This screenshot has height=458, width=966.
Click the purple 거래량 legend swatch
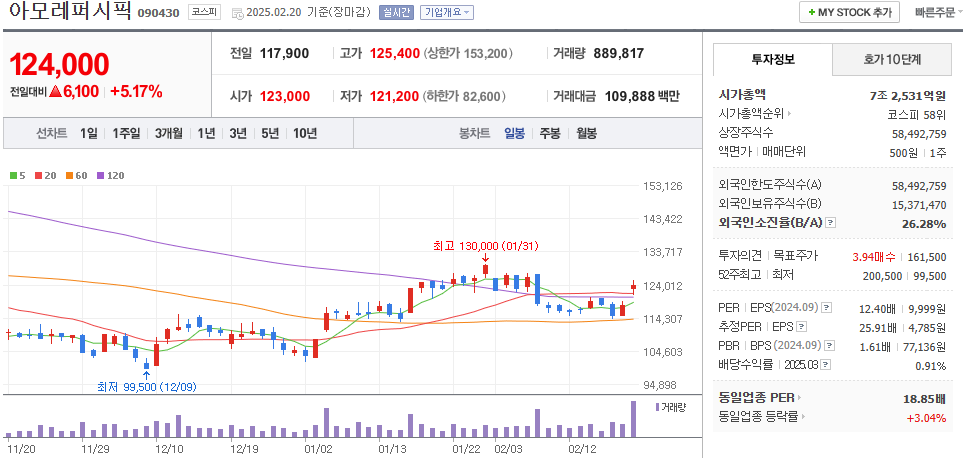pos(657,407)
